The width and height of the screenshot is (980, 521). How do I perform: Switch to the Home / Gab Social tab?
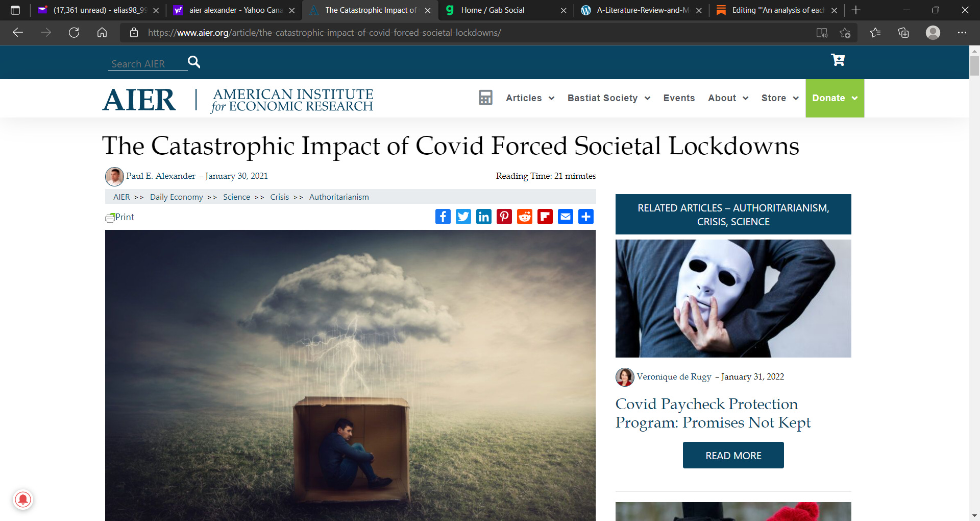pos(505,10)
